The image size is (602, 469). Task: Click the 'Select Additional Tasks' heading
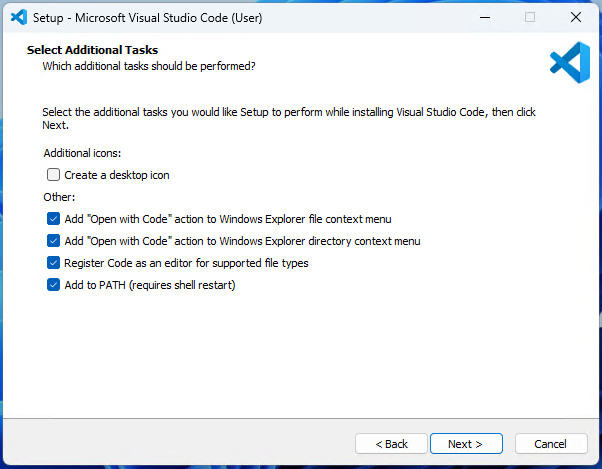coord(93,50)
